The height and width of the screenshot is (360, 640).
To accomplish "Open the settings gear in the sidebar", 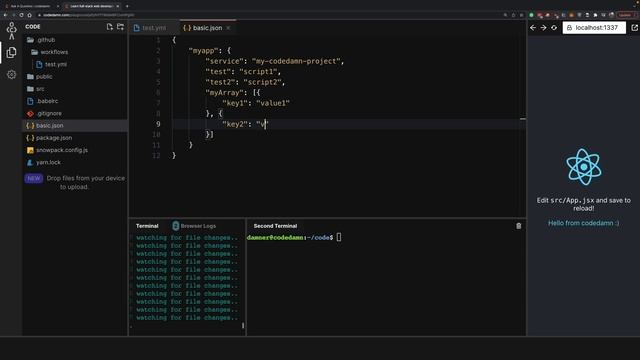I will (x=11, y=75).
